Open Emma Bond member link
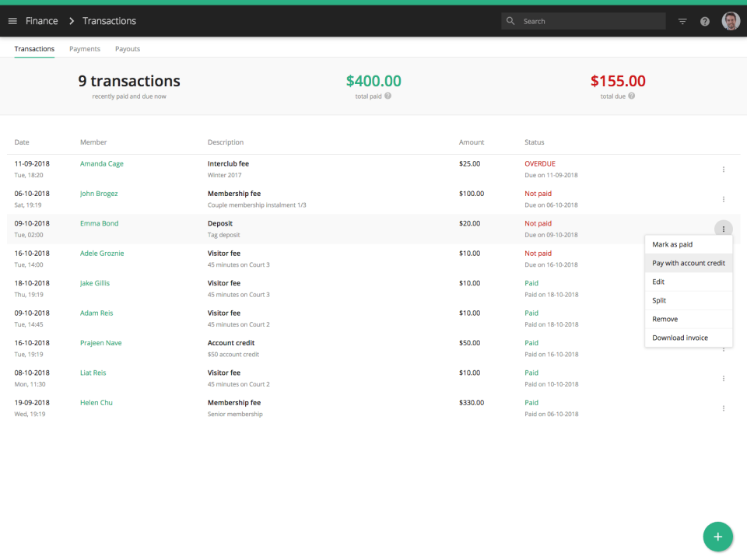Viewport: 747px width, 560px height. tap(99, 223)
